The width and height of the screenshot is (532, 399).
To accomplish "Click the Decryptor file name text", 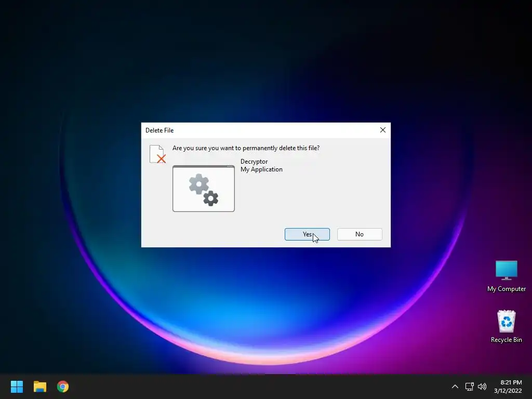I will point(254,162).
